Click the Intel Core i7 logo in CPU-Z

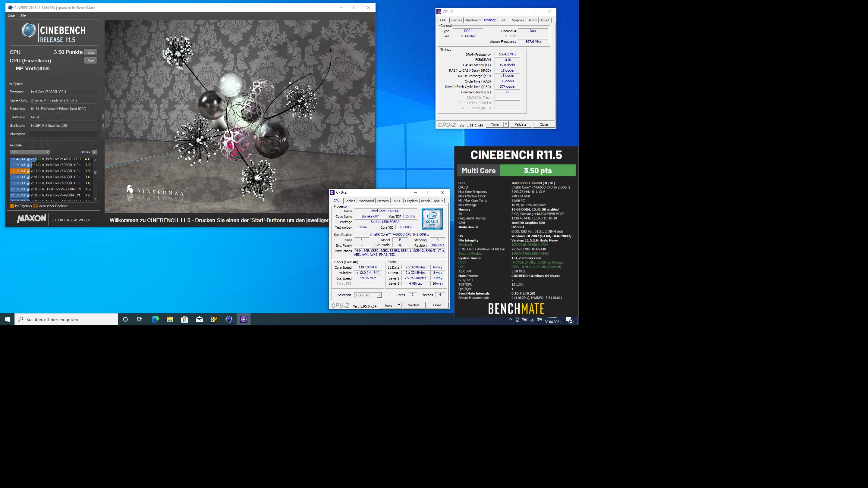coord(432,219)
